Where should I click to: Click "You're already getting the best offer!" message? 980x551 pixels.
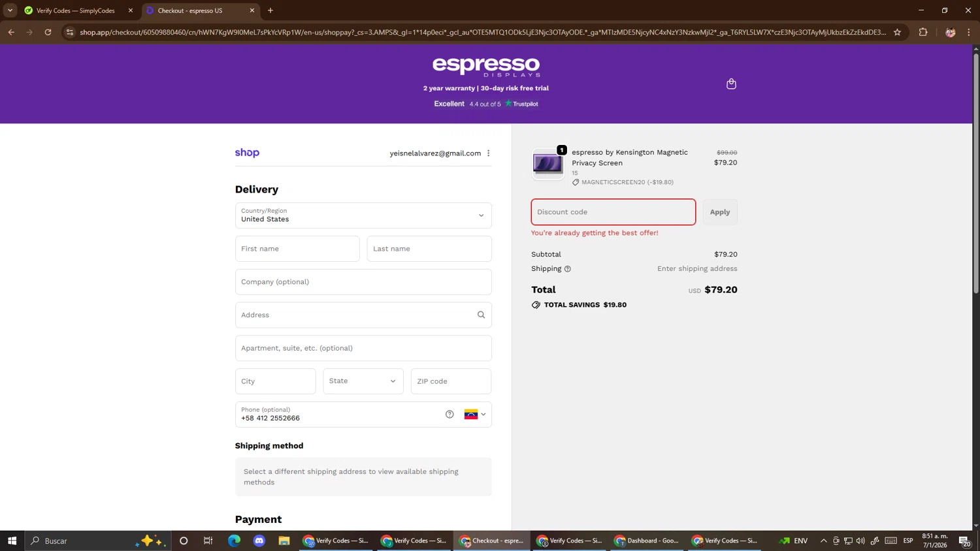[x=595, y=233]
